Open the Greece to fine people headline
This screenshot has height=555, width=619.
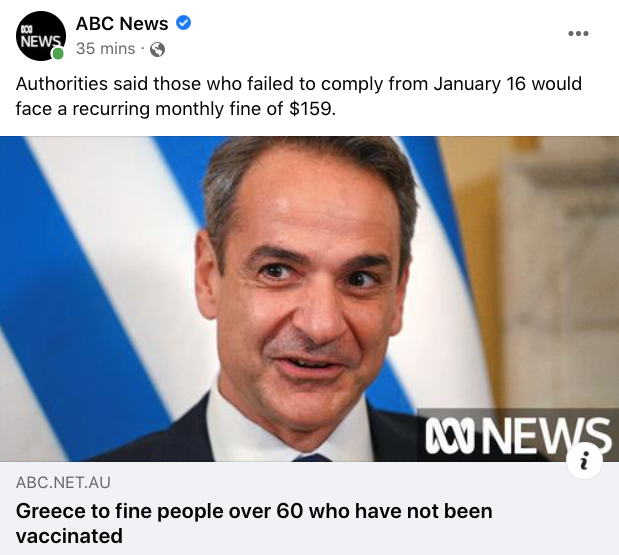point(254,523)
